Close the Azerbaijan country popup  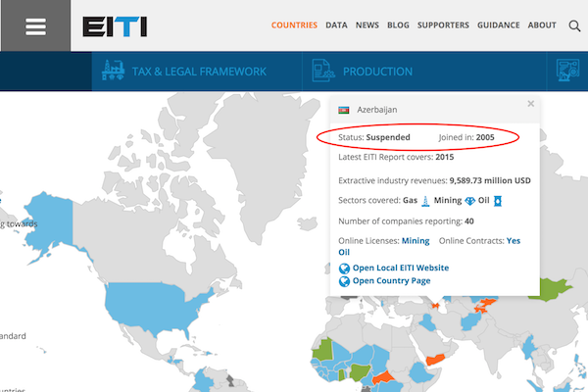pos(530,104)
